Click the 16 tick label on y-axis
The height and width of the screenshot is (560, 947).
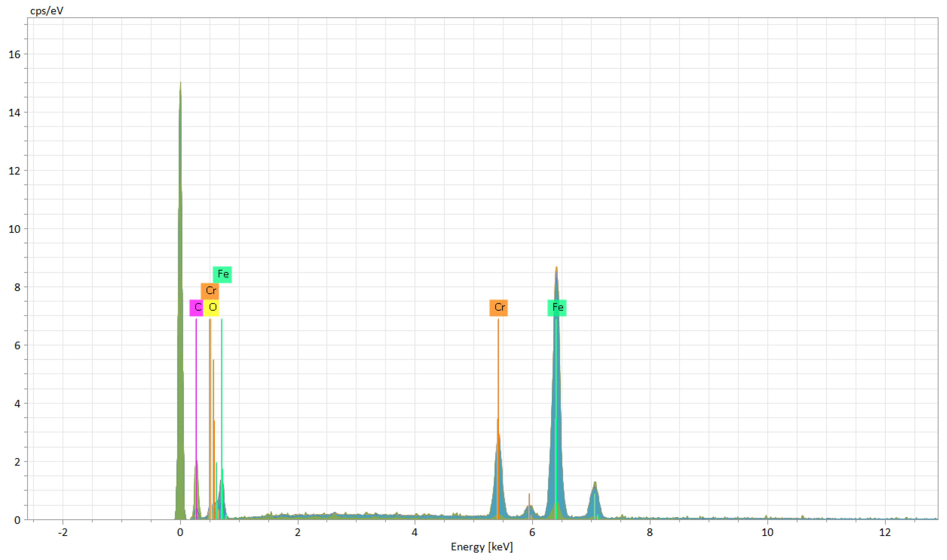(14, 54)
